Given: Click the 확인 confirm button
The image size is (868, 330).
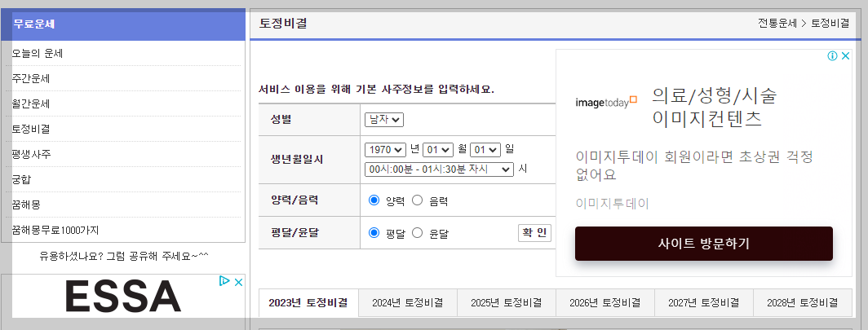Looking at the screenshot, I should (534, 233).
